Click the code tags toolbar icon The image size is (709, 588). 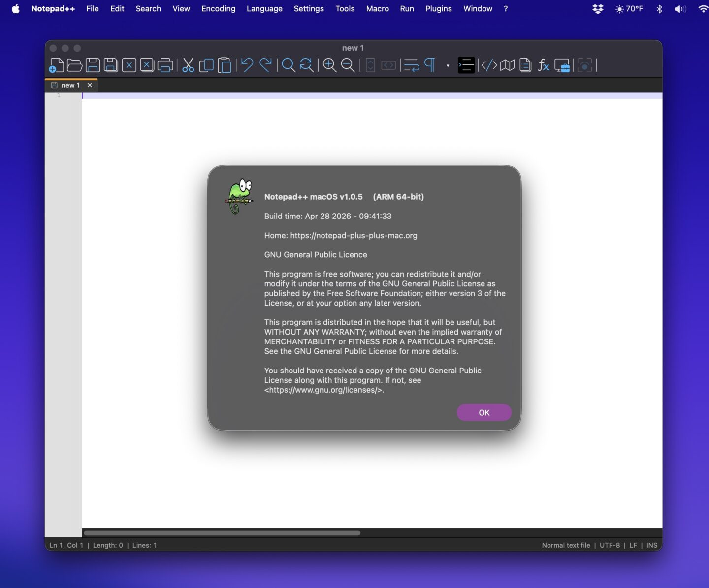489,65
